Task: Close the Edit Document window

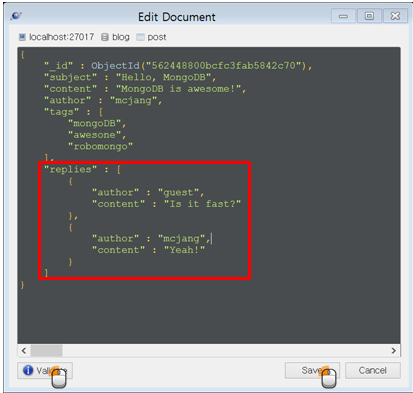Action: pos(395,16)
